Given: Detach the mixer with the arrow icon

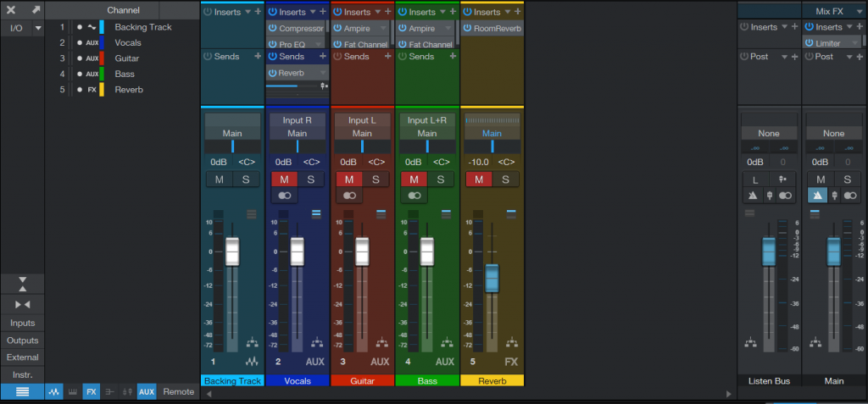Looking at the screenshot, I should [x=36, y=10].
